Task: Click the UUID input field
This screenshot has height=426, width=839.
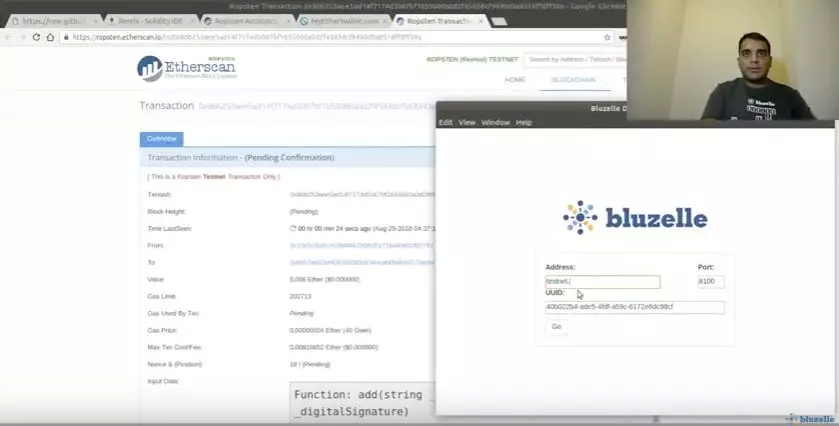Action: (635, 307)
